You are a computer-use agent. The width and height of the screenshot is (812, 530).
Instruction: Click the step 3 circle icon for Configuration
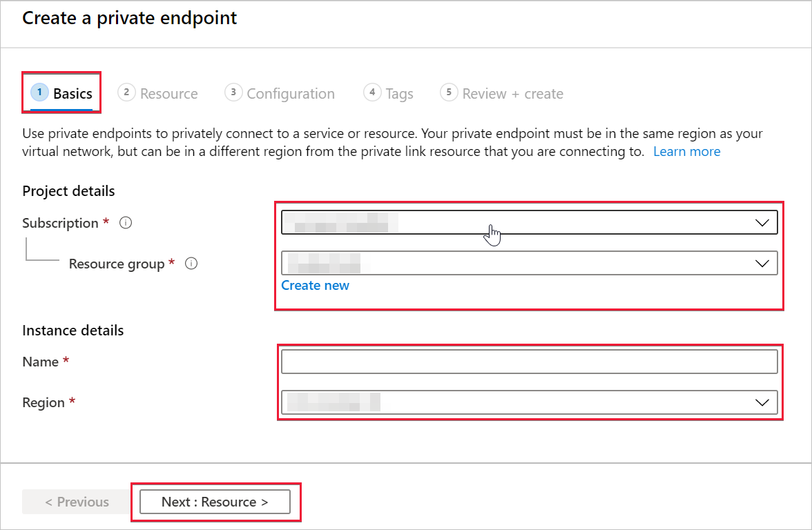pyautogui.click(x=233, y=92)
